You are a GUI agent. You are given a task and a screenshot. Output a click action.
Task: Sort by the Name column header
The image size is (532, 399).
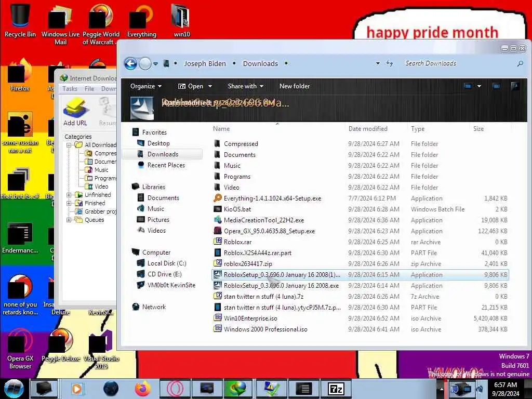click(x=221, y=129)
